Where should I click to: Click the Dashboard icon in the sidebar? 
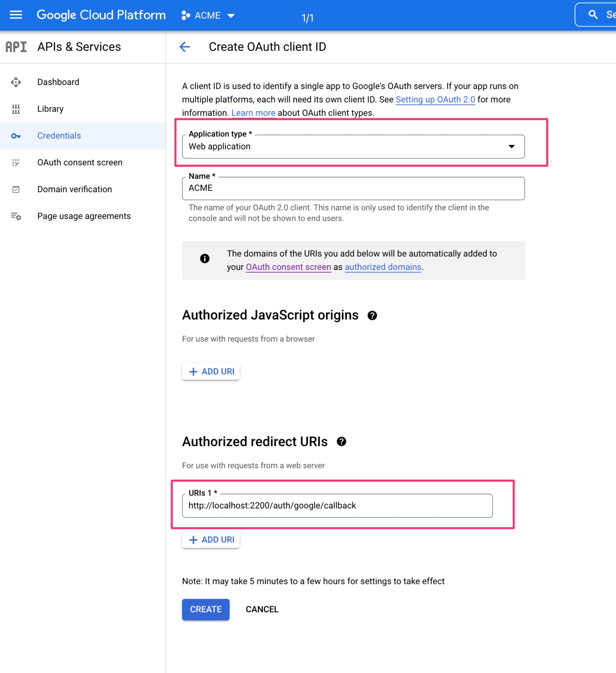tap(16, 82)
